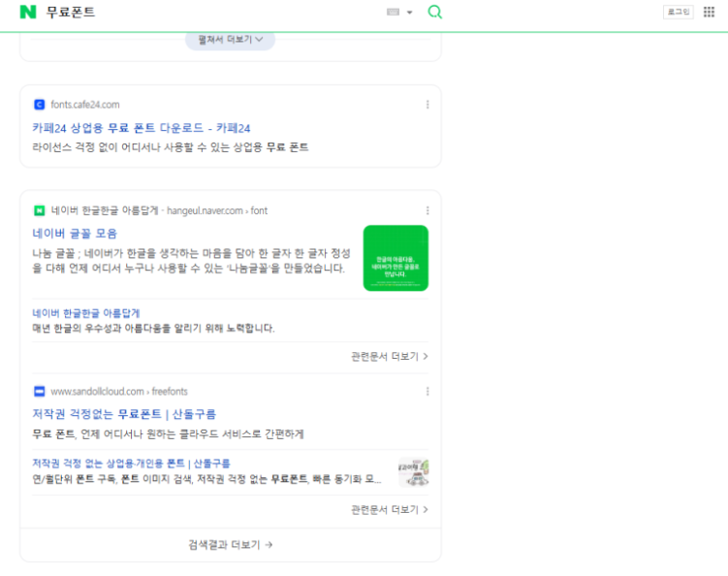
Task: Open the 네이버 글꼴 모음 link
Action: (75, 234)
